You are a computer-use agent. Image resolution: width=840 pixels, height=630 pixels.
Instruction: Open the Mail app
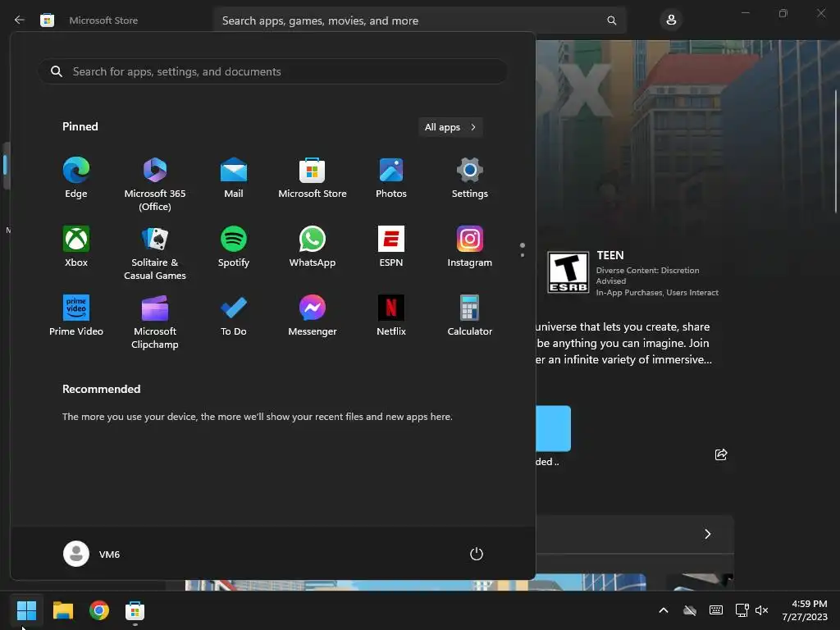234,178
